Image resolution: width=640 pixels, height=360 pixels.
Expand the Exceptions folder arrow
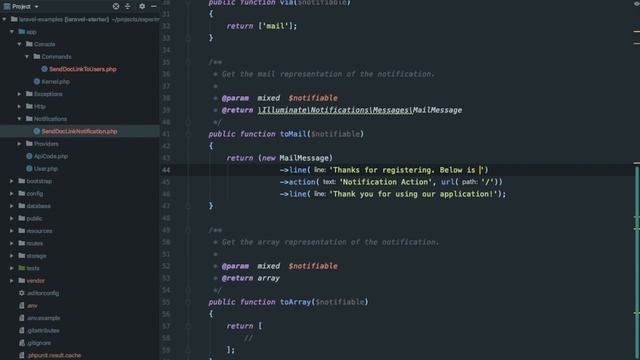tap(19, 94)
